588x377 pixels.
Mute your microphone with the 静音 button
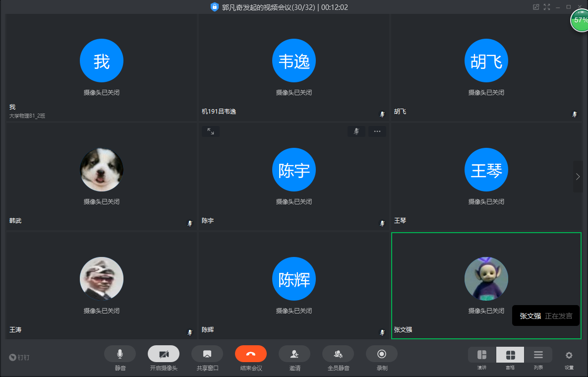coord(119,354)
